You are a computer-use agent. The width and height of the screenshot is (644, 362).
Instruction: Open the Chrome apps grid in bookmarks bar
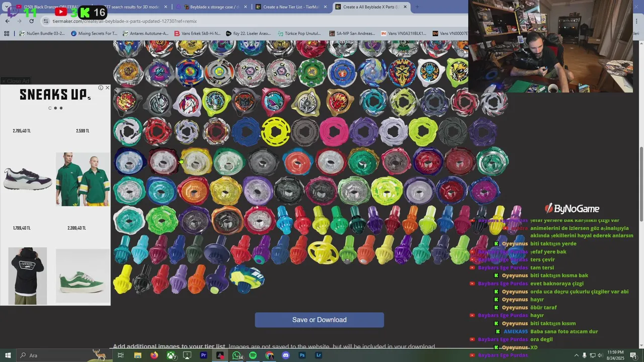coord(7,34)
